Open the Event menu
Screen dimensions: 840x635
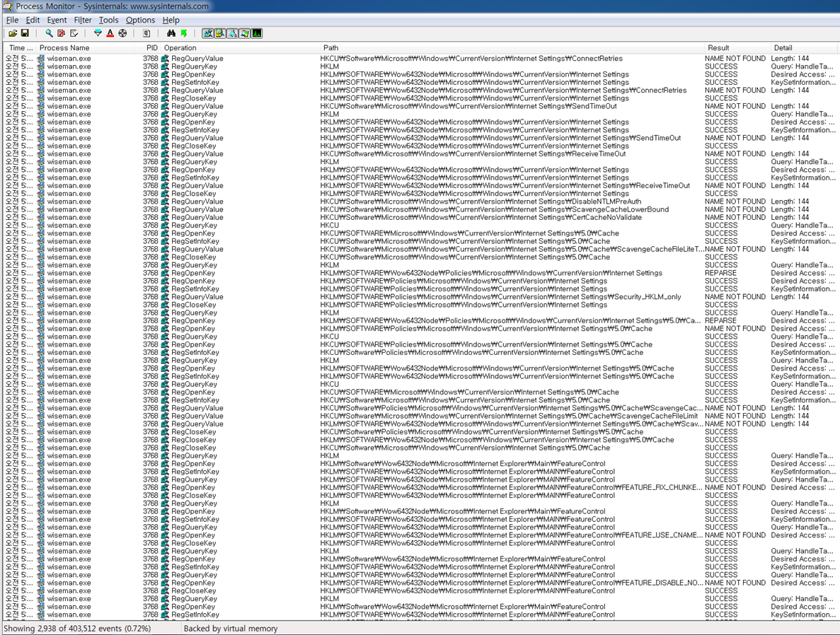(x=57, y=20)
